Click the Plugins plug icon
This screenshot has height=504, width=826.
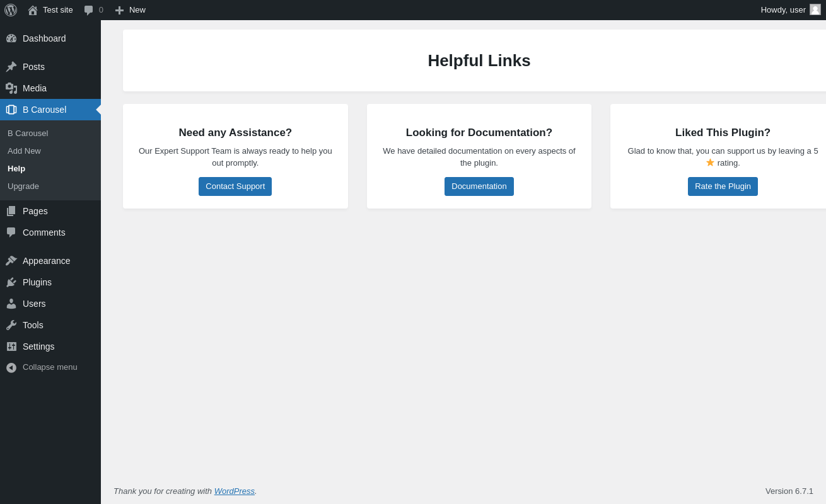point(11,282)
